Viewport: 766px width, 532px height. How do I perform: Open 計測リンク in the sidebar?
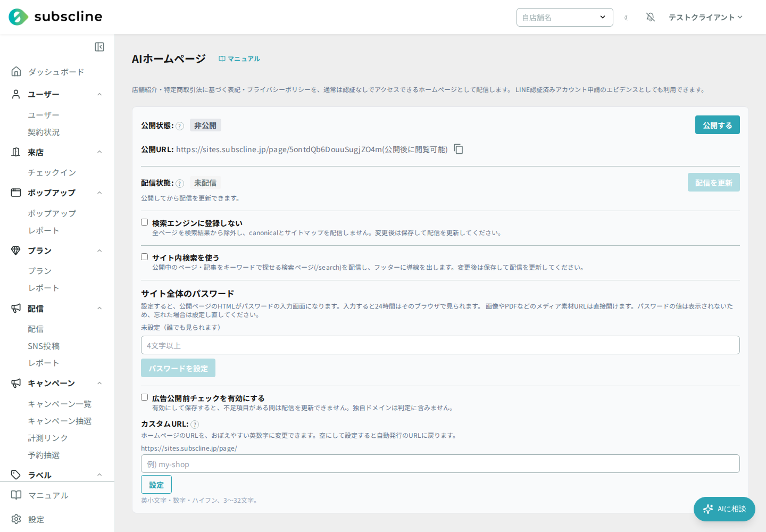[48, 438]
